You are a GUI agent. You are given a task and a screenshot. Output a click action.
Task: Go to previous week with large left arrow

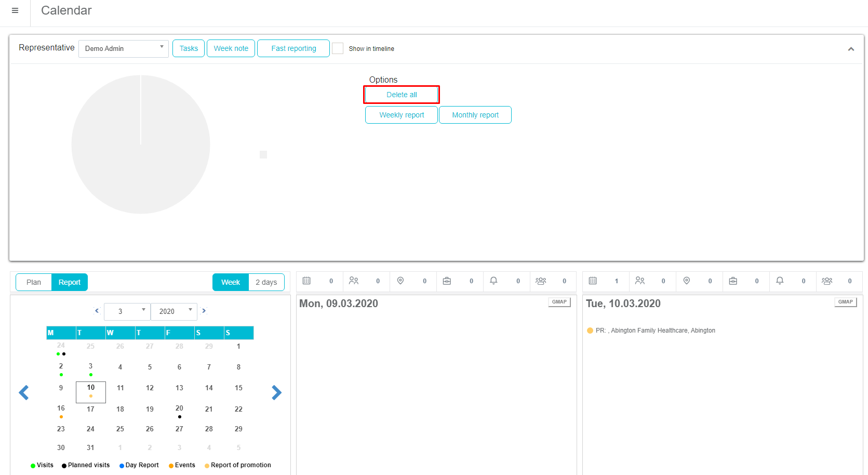pyautogui.click(x=24, y=392)
